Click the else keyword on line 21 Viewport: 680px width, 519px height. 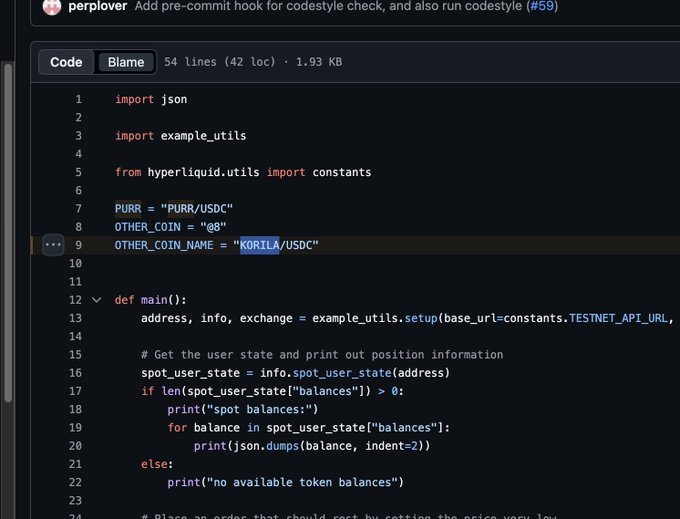click(x=154, y=464)
